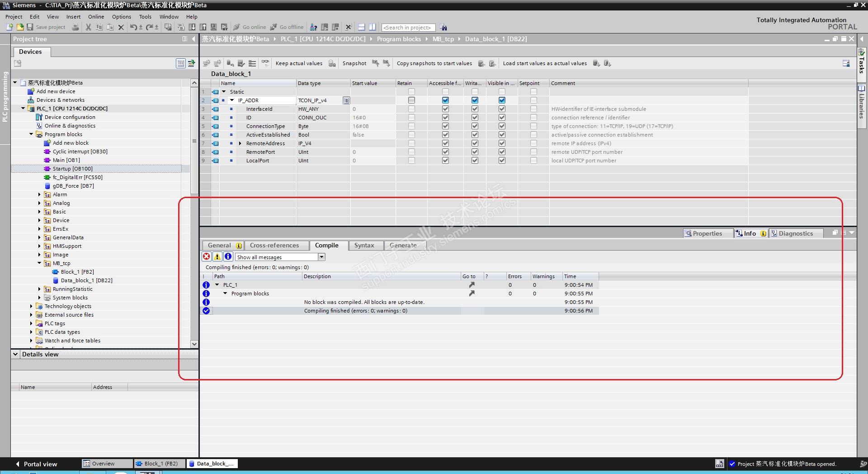Click the upload from device icon
The height and width of the screenshot is (474, 868).
[203, 27]
